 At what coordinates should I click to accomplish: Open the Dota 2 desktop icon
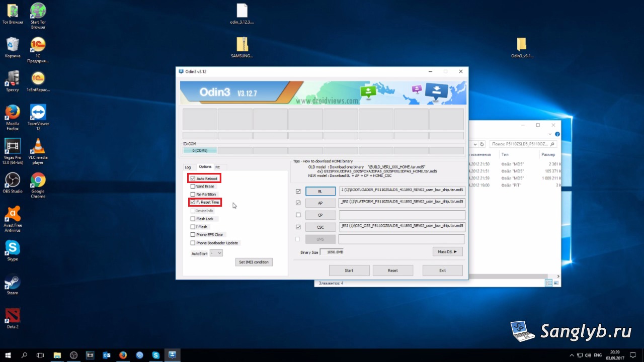[x=13, y=318]
